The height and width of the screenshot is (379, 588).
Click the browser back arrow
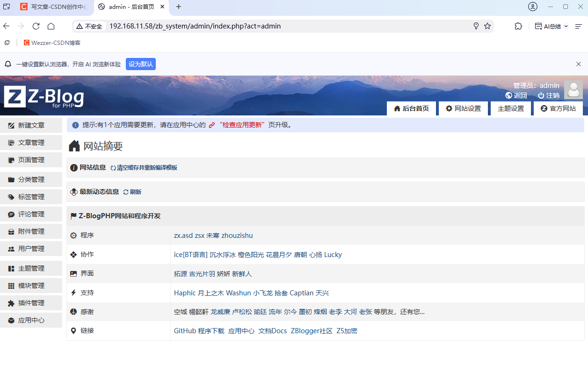pyautogui.click(x=6, y=26)
